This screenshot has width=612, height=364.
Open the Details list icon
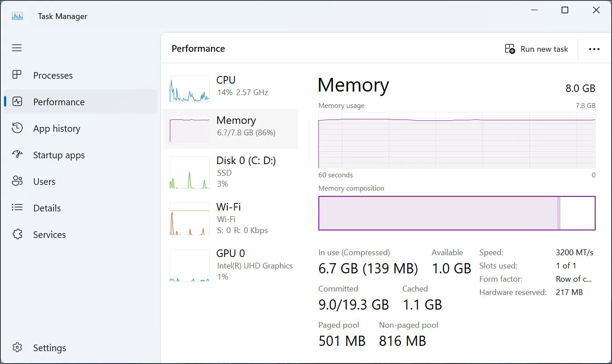17,208
